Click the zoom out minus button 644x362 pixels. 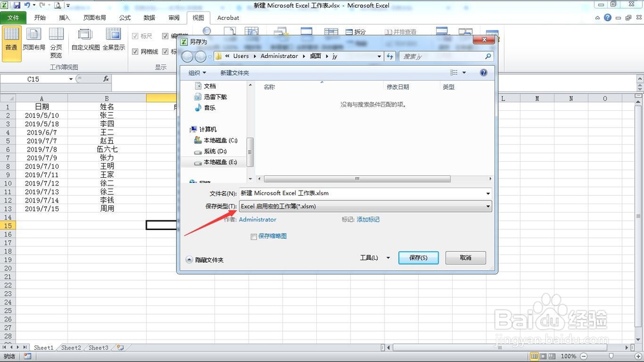pos(583,356)
